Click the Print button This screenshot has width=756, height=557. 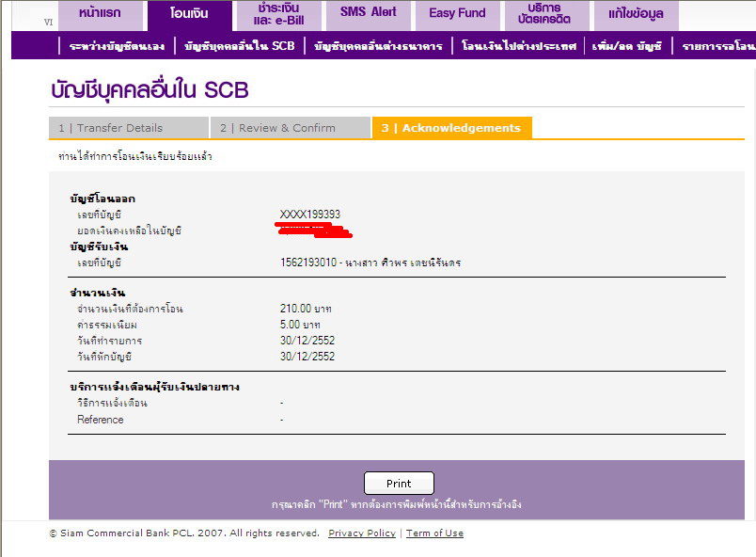pos(399,484)
